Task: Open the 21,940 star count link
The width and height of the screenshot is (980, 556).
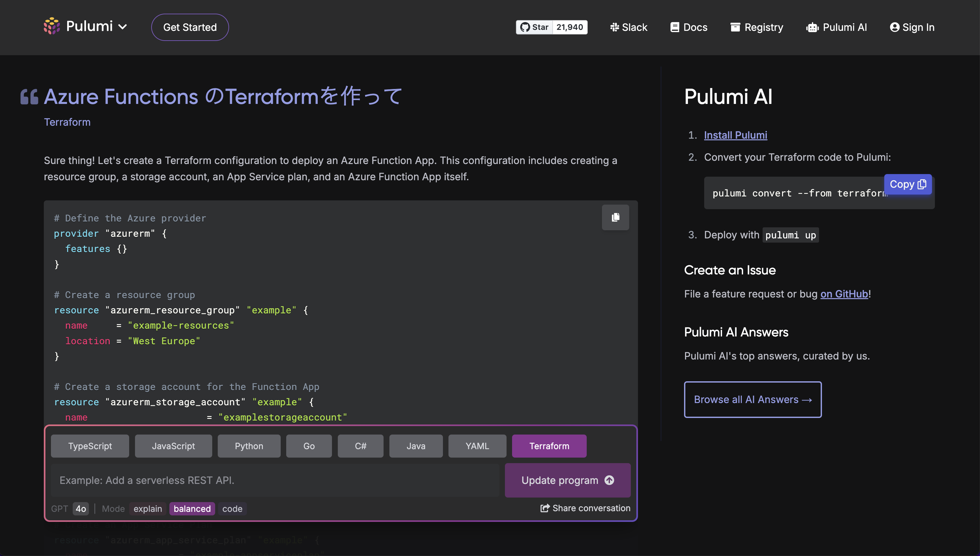Action: point(570,27)
